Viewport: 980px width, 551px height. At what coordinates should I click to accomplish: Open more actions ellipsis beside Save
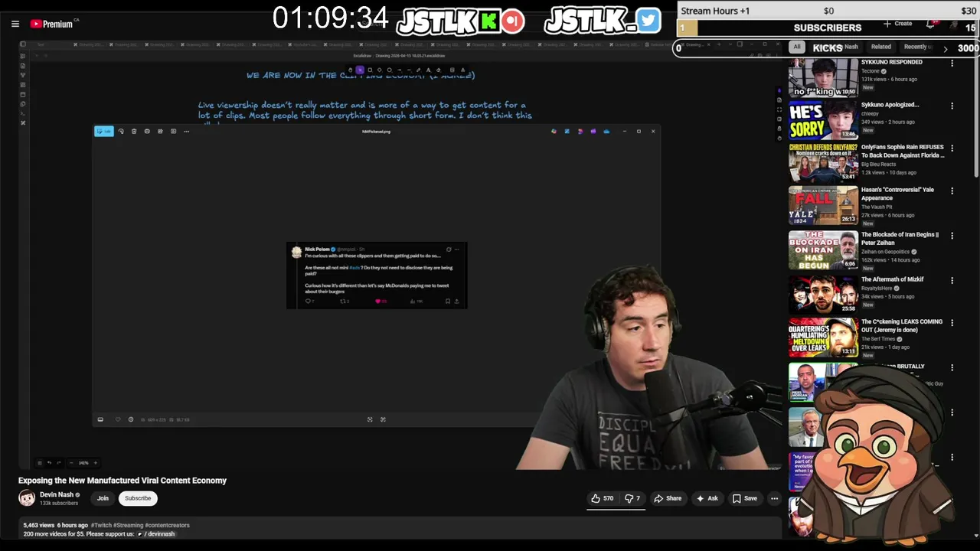click(774, 498)
